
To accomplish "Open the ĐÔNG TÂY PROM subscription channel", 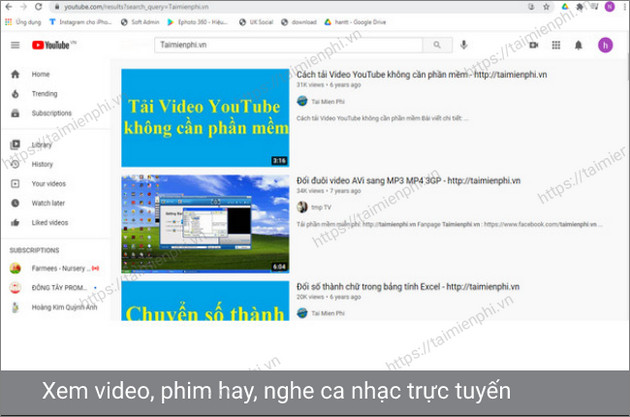I will tap(53, 288).
